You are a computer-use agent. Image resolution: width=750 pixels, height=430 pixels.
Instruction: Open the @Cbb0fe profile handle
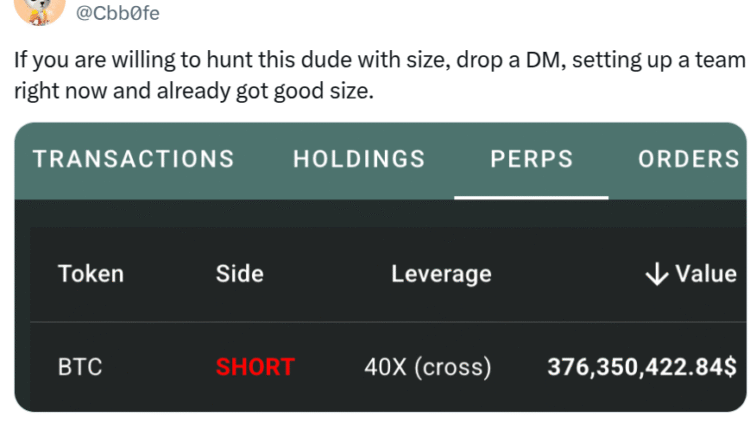point(118,12)
